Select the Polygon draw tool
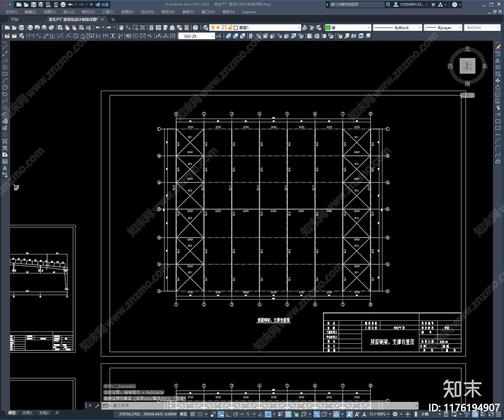Screen dimensions: 504x420 [5, 67]
